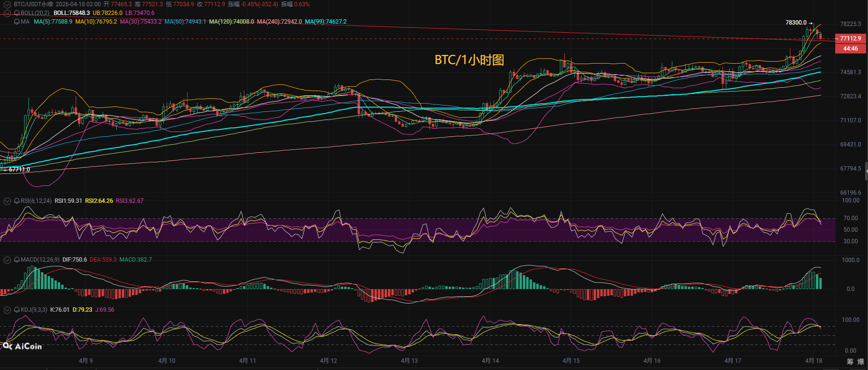Click the AiCoin logo watermark
The height and width of the screenshot is (370, 868).
23,346
